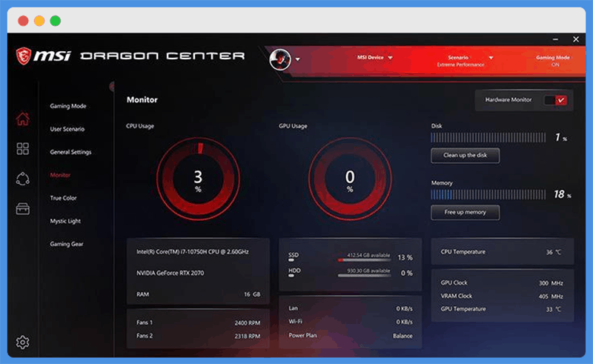Click the SSD 13 % value
This screenshot has width=593, height=364.
pyautogui.click(x=405, y=258)
